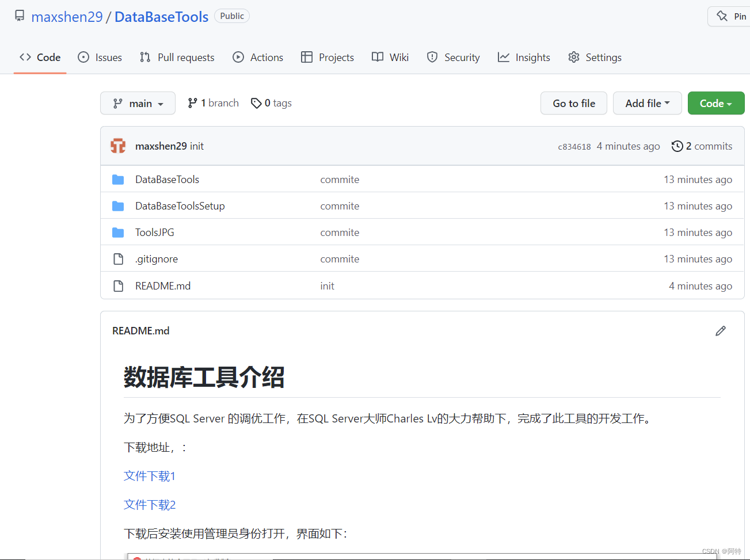Screen dimensions: 750x560
Task: View the 1 branch link
Action: pos(213,103)
